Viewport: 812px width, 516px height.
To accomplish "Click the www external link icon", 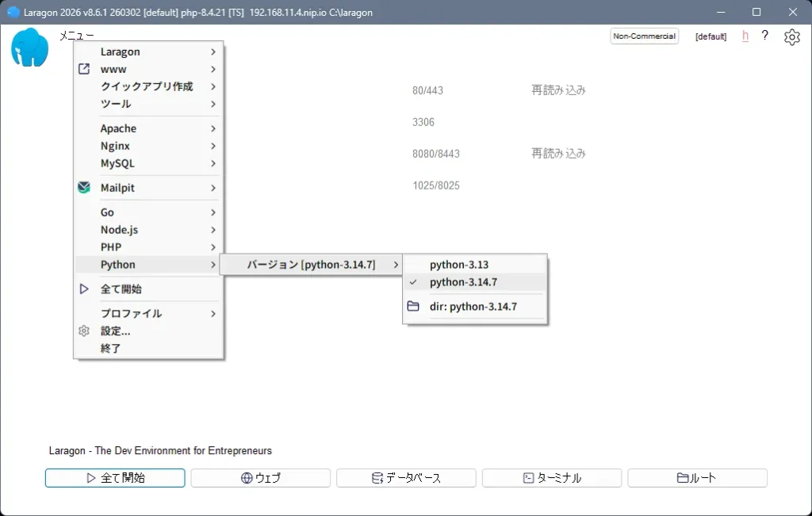I will coord(84,69).
